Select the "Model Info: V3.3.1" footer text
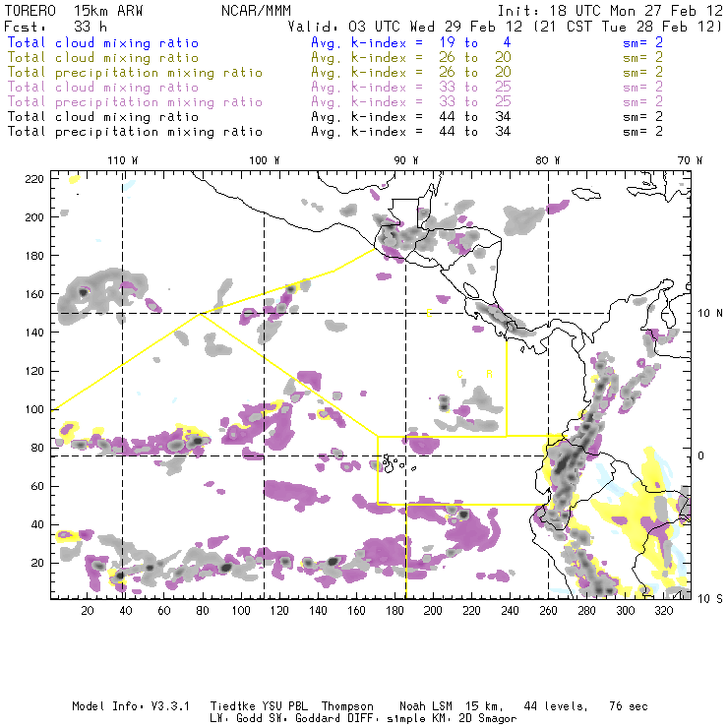 131,706
